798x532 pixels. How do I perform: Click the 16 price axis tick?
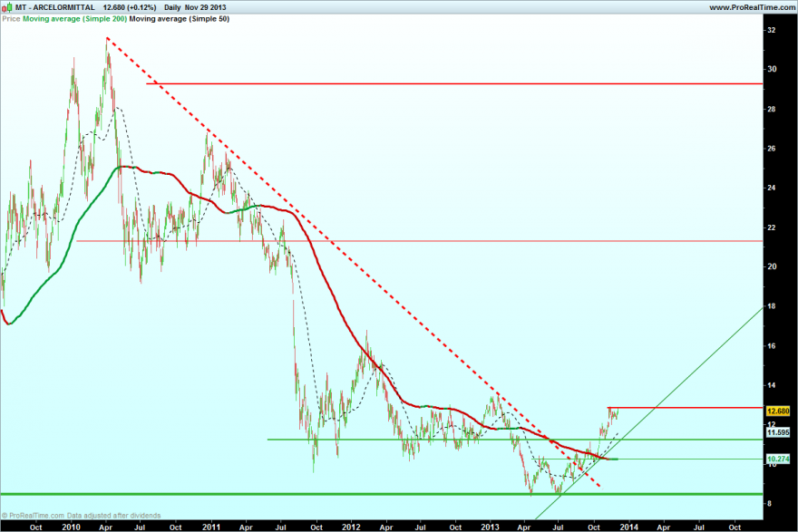[x=772, y=346]
